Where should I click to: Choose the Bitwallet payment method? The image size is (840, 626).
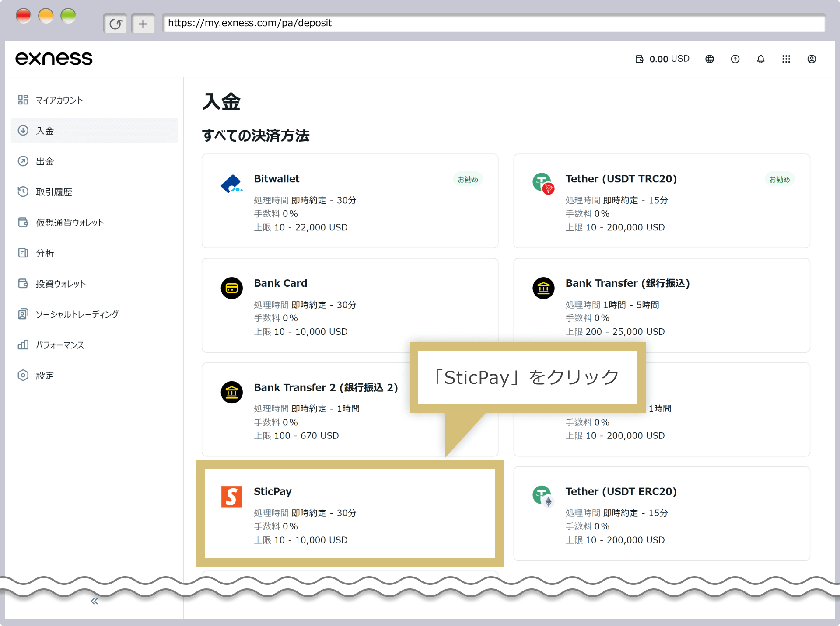(x=350, y=201)
